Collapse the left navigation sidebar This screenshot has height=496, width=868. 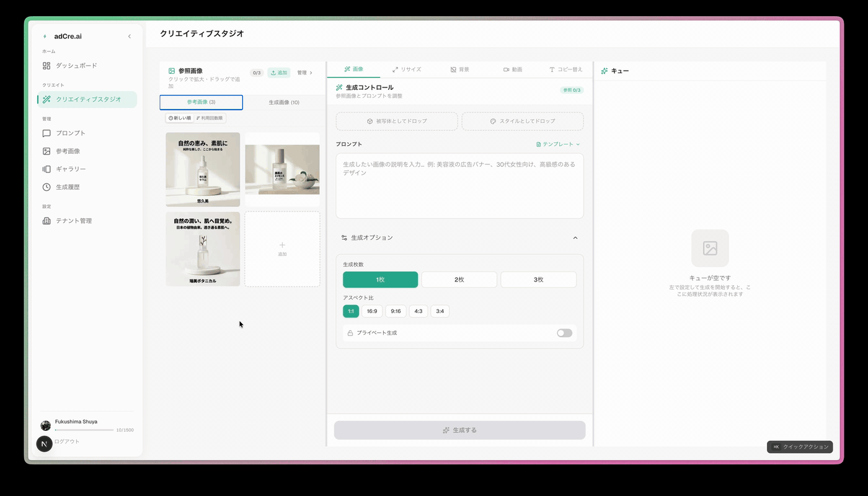[129, 36]
